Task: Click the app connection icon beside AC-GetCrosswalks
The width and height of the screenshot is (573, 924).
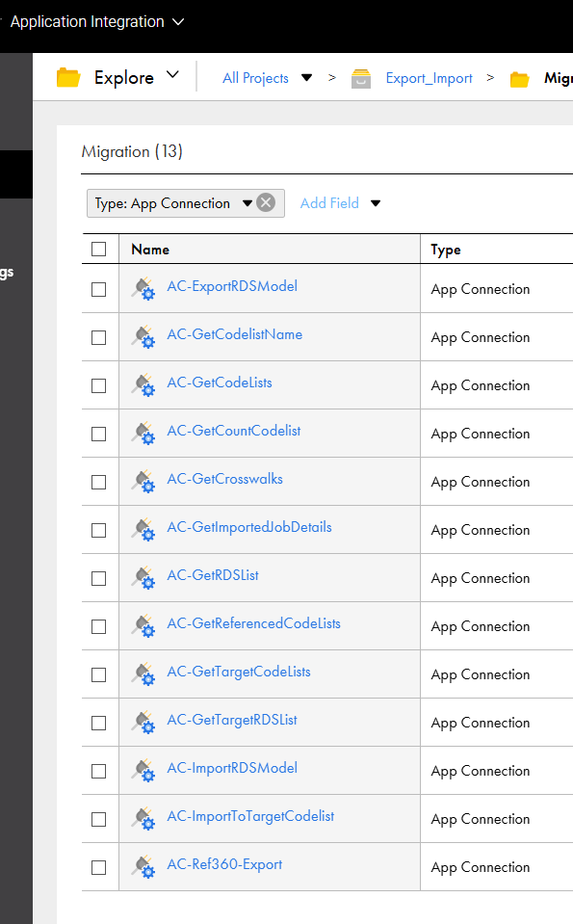Action: (143, 482)
